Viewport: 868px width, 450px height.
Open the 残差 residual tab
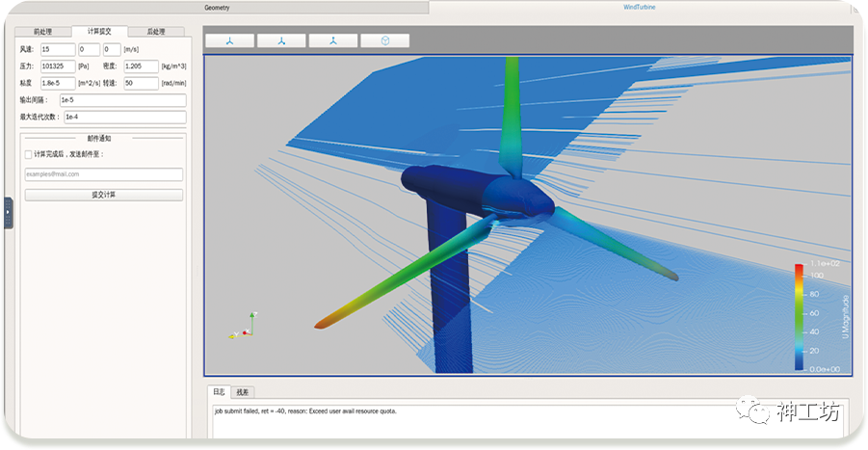(243, 392)
